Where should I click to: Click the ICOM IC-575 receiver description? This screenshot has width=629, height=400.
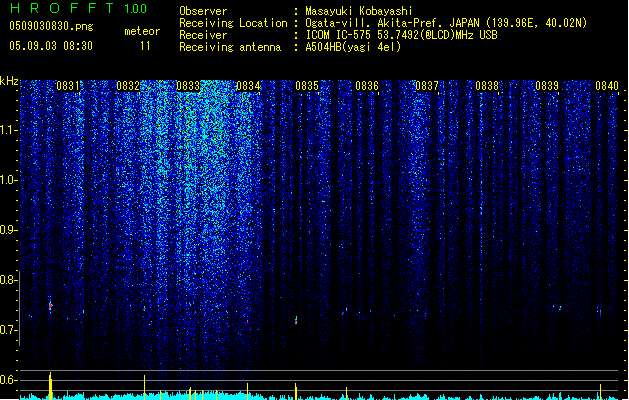(x=401, y=35)
